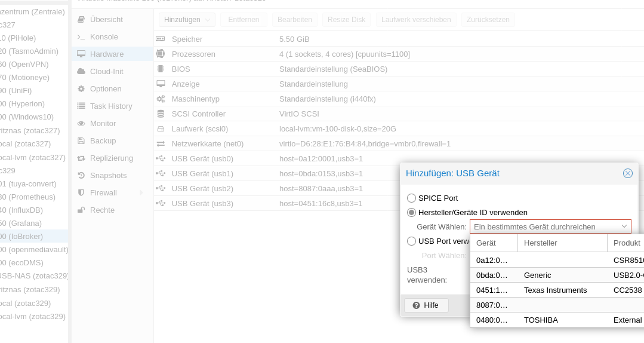Select the SPICE Port radio option

(x=411, y=198)
